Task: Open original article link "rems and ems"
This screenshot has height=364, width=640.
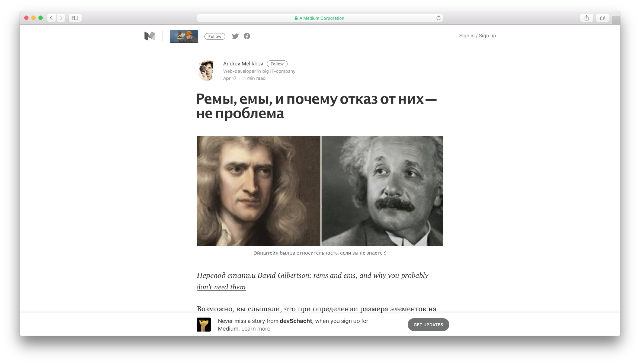Action: [x=312, y=281]
